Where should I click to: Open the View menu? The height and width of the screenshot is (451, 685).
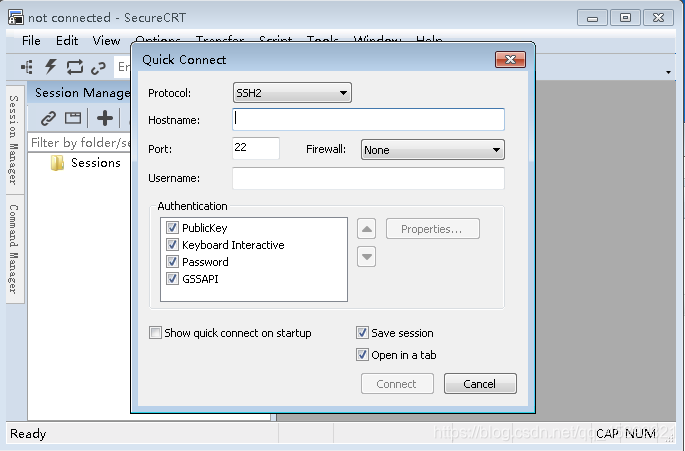106,41
